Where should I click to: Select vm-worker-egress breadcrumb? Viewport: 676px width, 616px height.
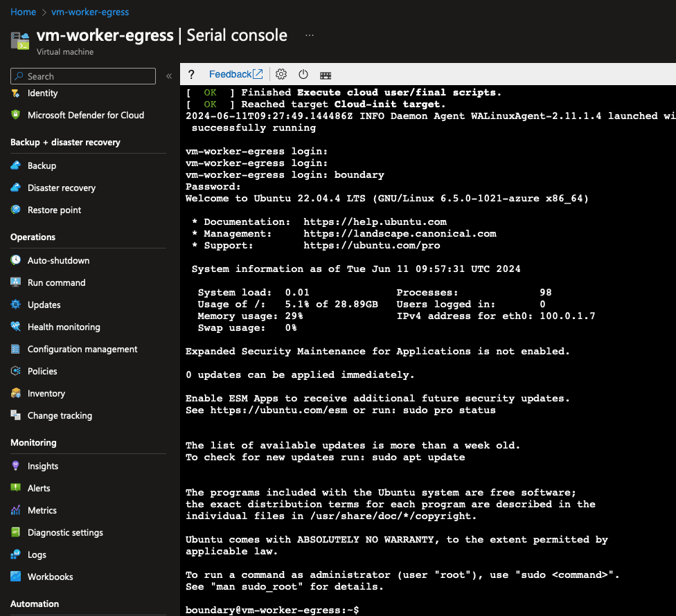[x=90, y=12]
